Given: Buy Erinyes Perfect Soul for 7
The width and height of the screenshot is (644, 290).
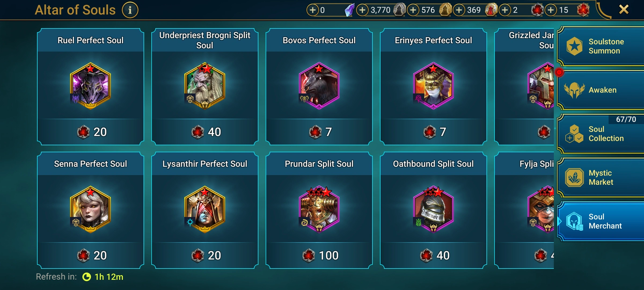Looking at the screenshot, I should (434, 132).
